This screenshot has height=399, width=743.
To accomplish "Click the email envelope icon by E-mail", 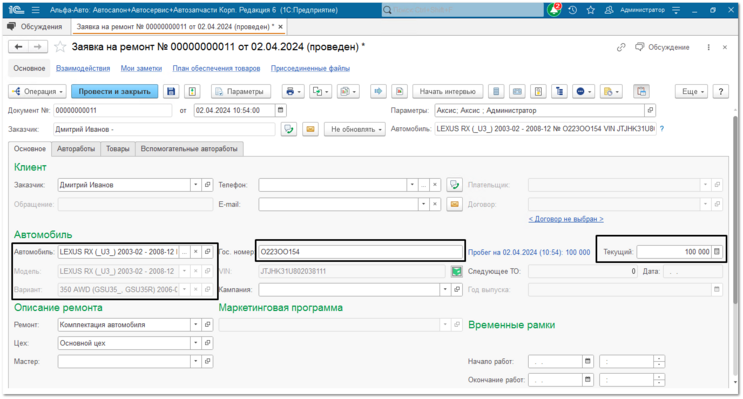I will point(454,204).
